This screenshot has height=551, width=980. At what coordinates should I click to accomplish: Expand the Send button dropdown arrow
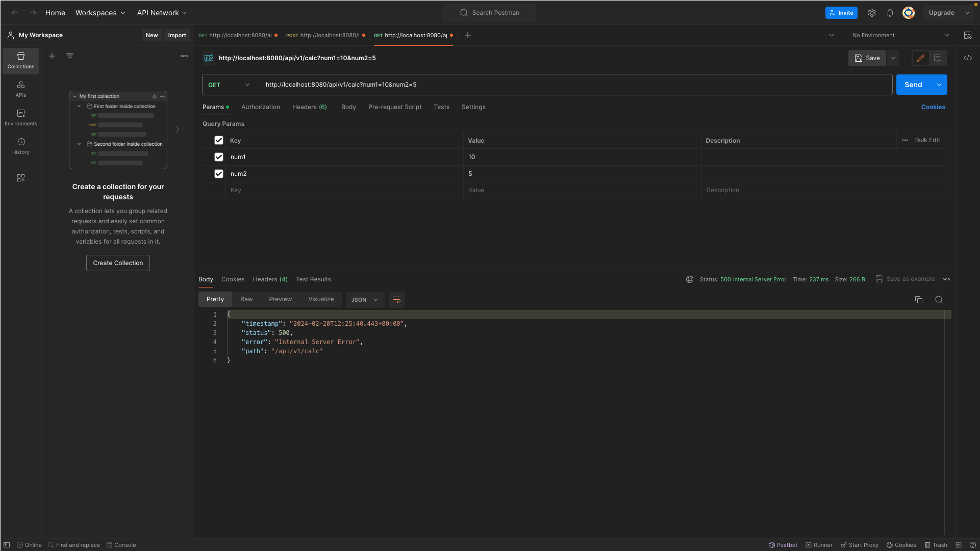click(x=939, y=85)
